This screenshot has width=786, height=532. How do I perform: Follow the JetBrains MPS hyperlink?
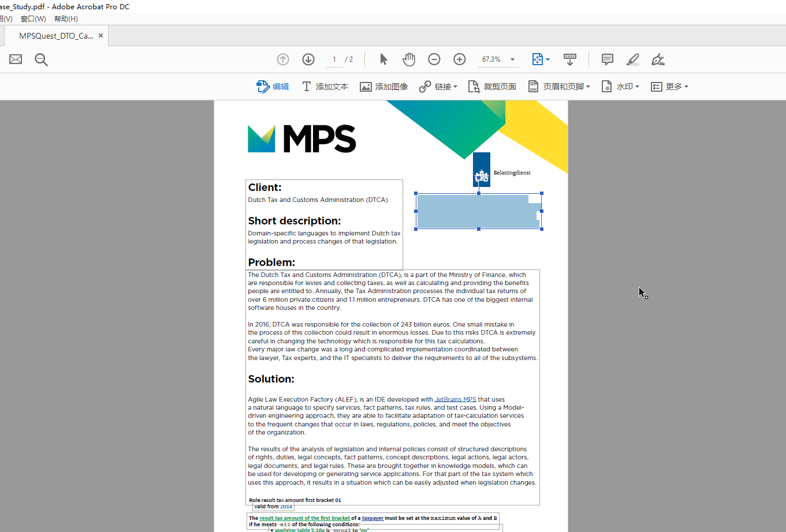click(455, 399)
